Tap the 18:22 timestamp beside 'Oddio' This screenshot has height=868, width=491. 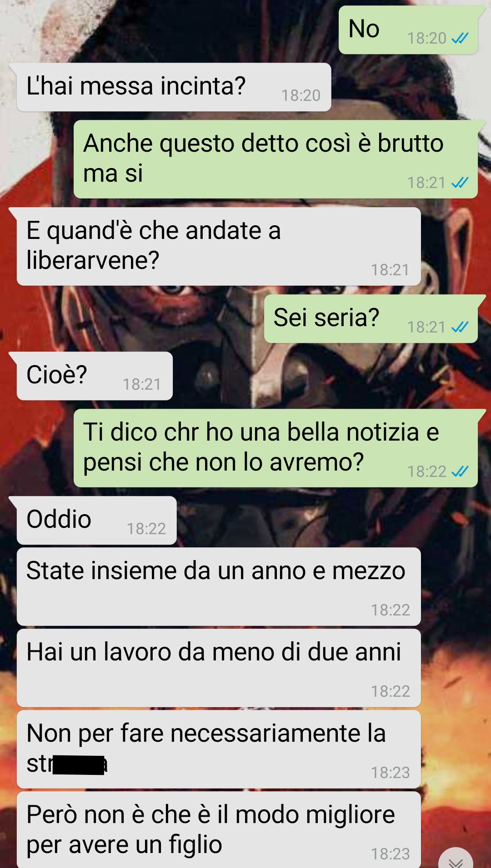(146, 529)
